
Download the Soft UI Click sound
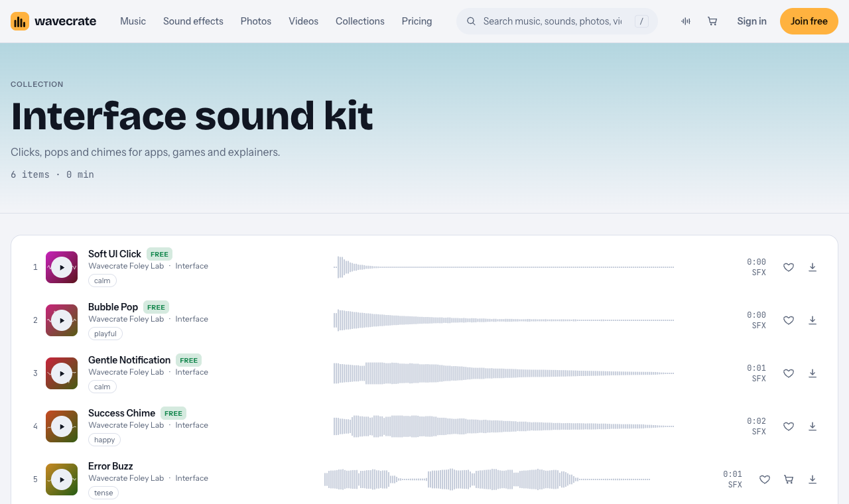[813, 267]
